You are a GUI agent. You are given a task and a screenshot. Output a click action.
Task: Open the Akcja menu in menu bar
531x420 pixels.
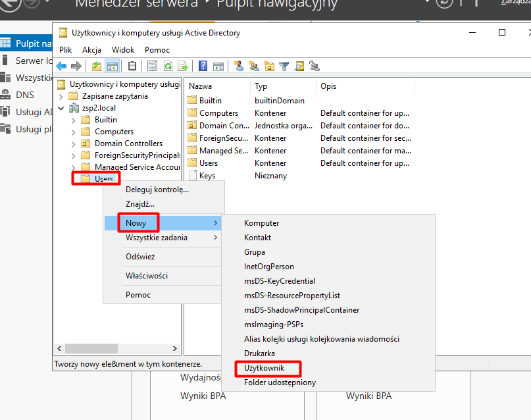pos(91,50)
